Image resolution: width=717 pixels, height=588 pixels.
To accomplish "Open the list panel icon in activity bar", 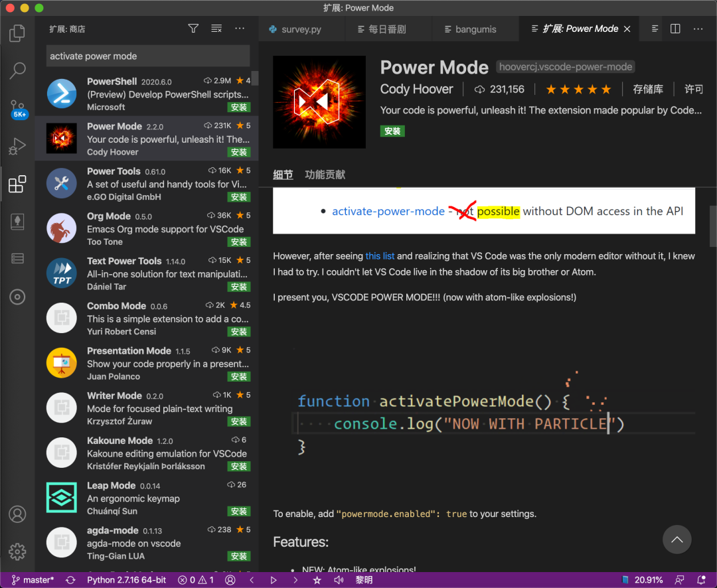I will 17,259.
